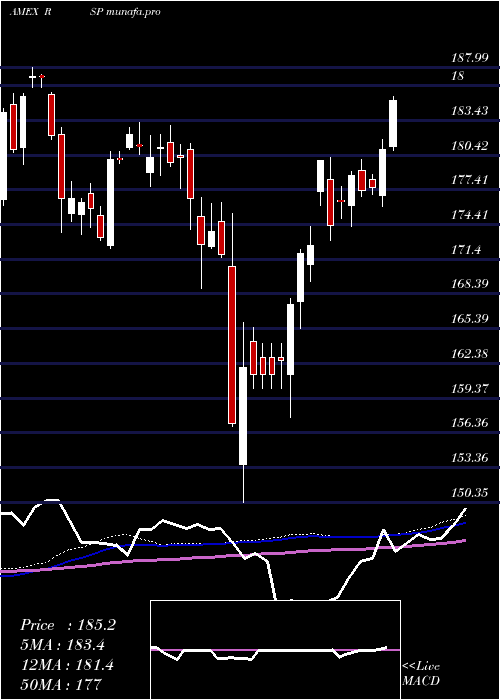Click the last tall white candlestick near 183.43
The image size is (500, 700).
[x=393, y=123]
